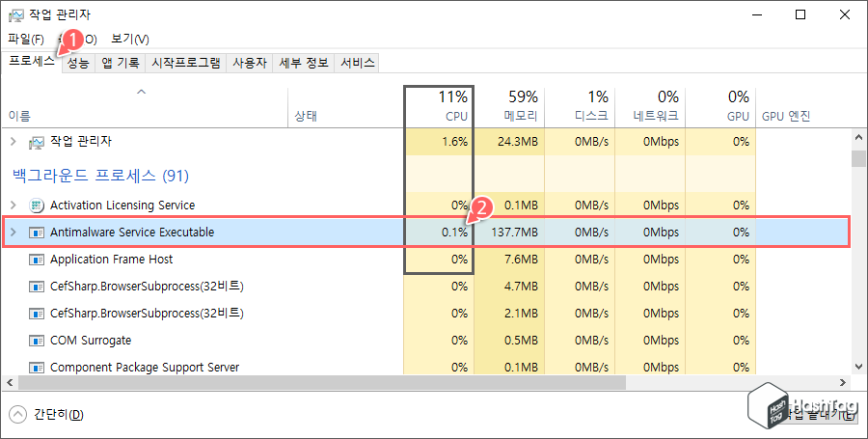Open the 파일(F) menu
Screen dimensions: 868x439
pos(26,40)
